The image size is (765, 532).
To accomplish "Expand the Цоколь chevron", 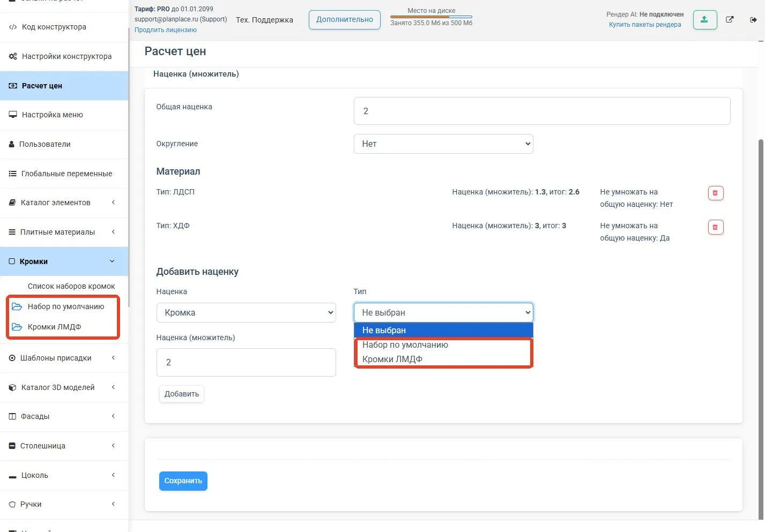I will pyautogui.click(x=113, y=475).
